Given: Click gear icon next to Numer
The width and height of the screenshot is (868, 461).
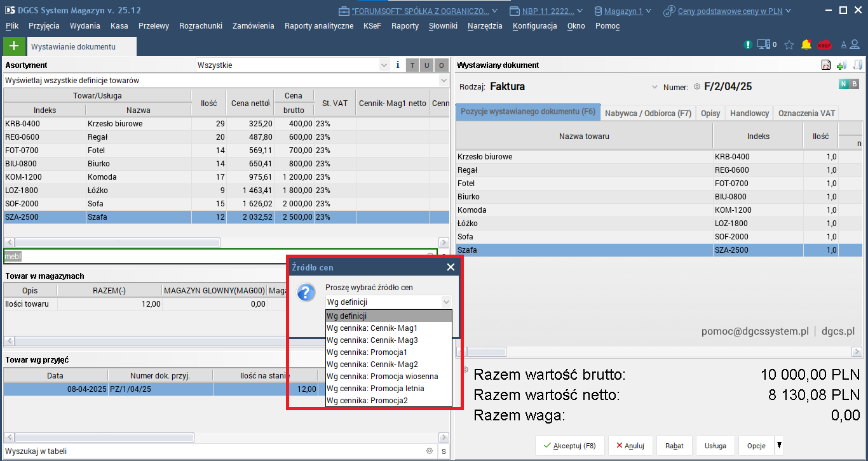Looking at the screenshot, I should 696,86.
